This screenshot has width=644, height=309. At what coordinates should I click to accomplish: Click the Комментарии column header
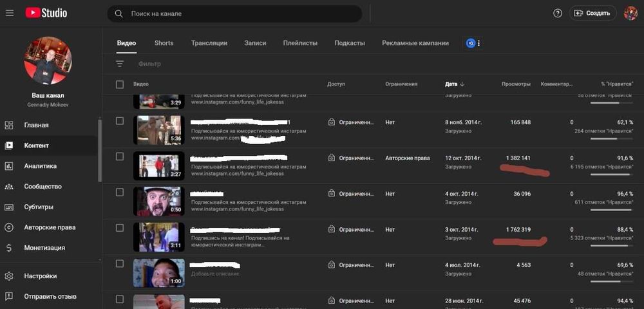(556, 84)
